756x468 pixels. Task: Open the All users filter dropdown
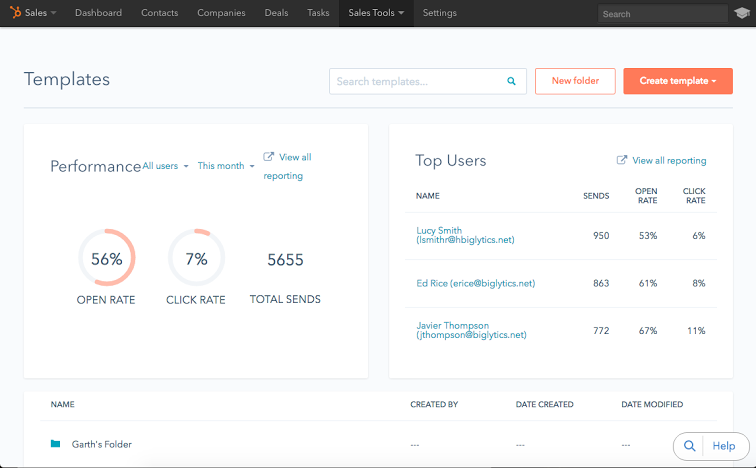(x=165, y=166)
